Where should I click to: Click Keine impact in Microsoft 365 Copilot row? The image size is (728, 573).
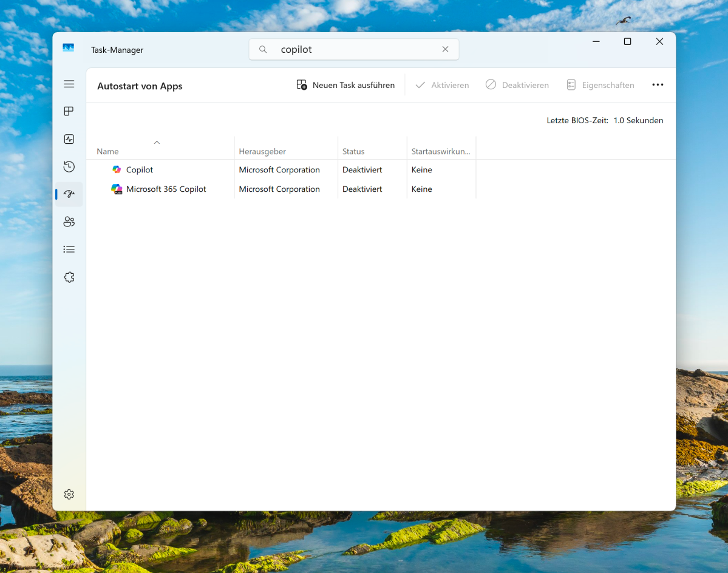[x=421, y=189]
